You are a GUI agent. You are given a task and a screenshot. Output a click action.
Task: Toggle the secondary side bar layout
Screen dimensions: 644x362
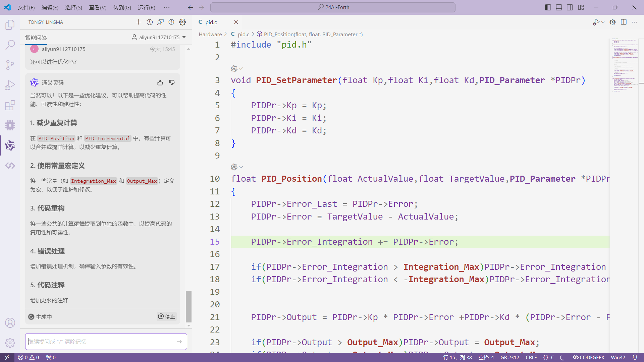coord(570,7)
